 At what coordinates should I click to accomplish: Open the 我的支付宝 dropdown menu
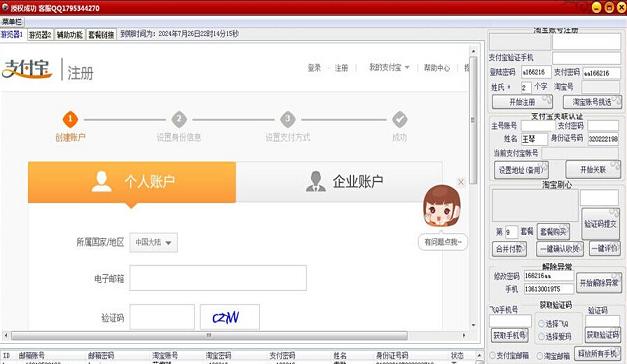point(389,68)
